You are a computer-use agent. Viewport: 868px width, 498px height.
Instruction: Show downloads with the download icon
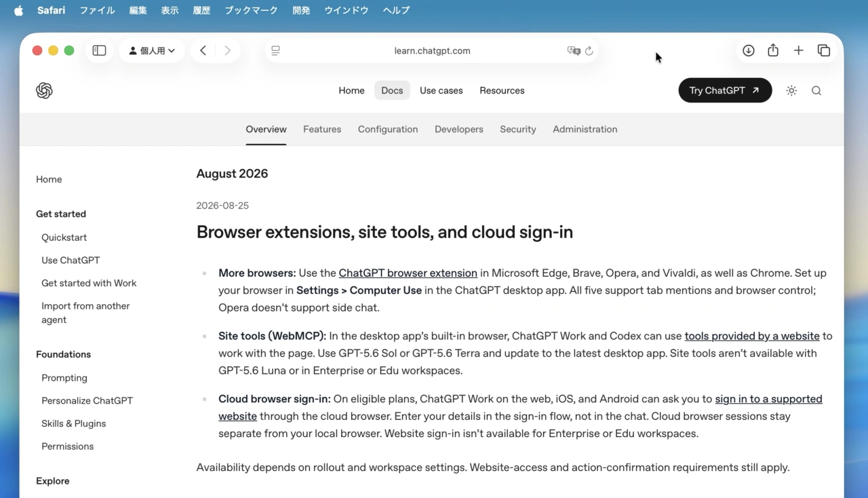pos(748,50)
